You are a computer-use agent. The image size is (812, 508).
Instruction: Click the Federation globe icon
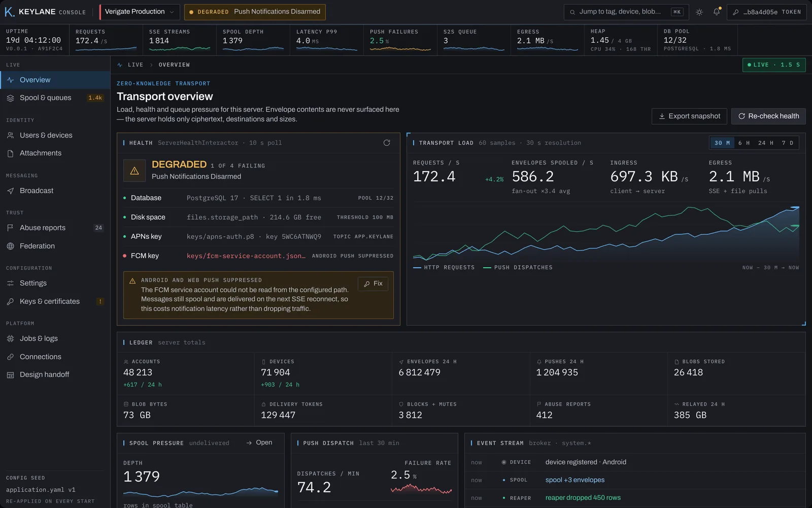(10, 246)
